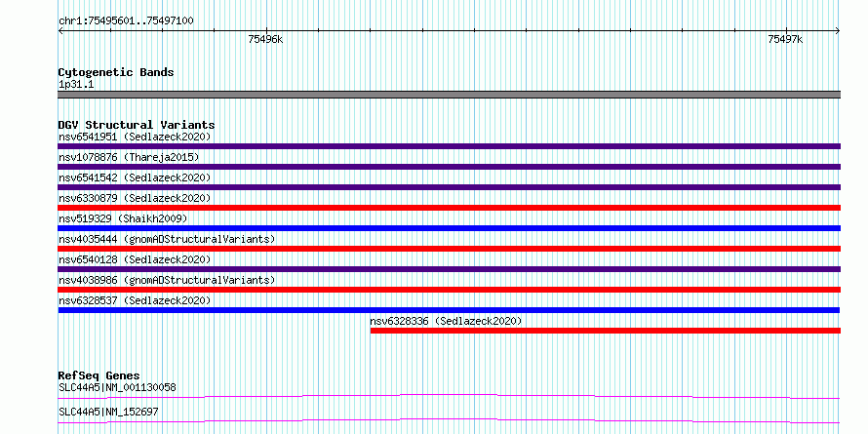This screenshot has width=868, height=434.
Task: Click the 75496k ruler label
Action: 265,39
